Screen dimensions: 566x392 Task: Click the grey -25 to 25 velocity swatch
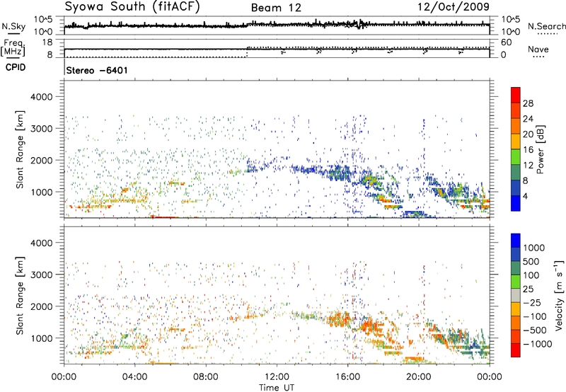[516, 295]
